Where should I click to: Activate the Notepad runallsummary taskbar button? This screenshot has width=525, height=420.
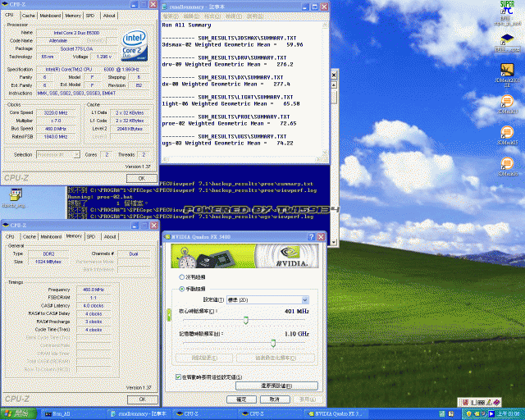[139, 414]
